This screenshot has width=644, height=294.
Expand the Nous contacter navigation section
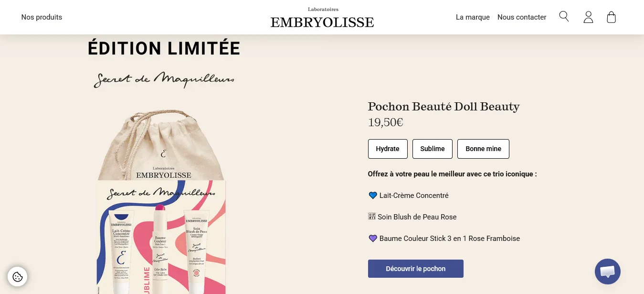coord(522,17)
